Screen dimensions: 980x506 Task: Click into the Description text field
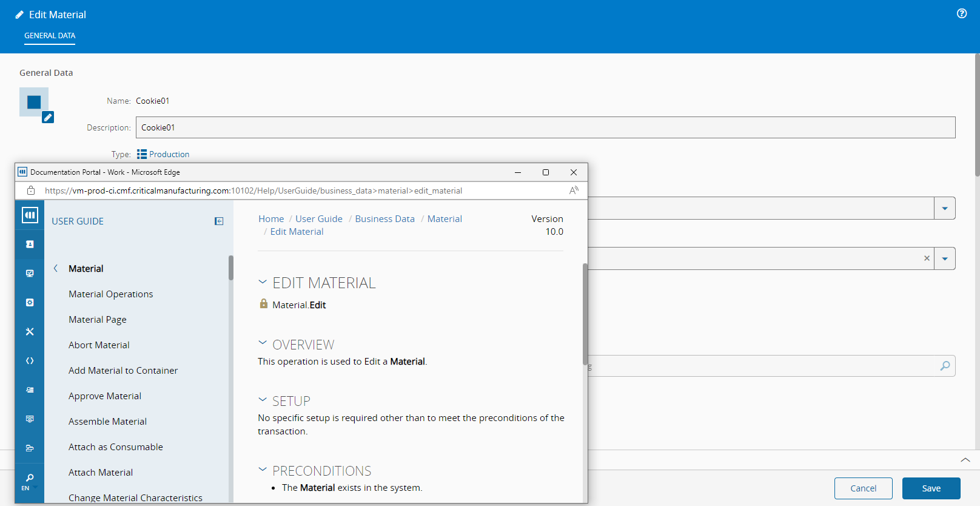click(x=545, y=127)
